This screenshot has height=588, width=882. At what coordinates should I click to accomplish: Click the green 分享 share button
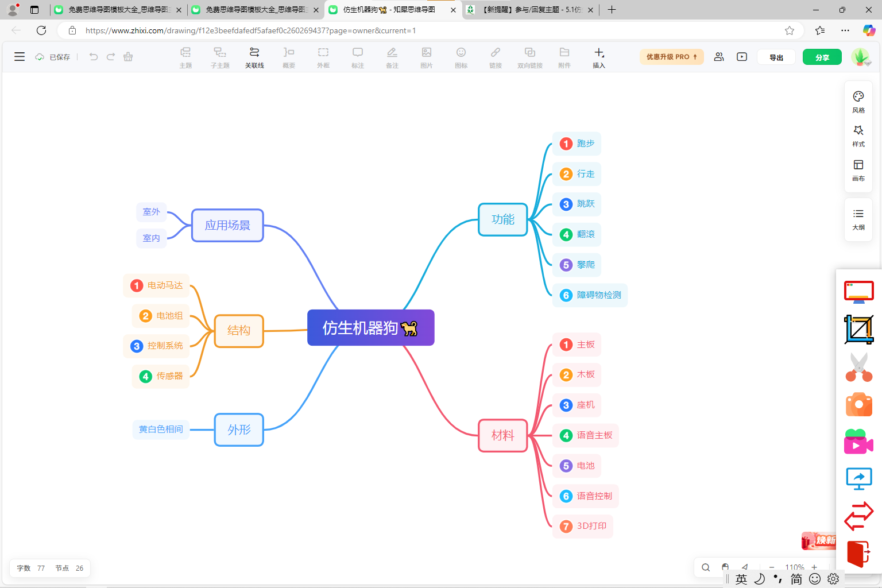pos(822,57)
